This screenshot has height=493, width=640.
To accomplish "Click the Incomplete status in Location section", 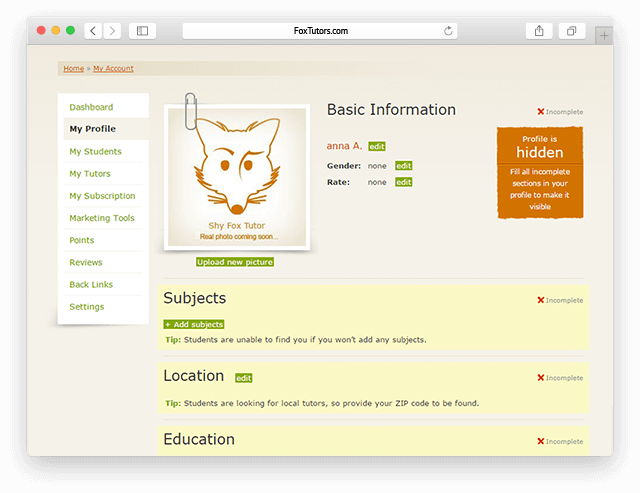I will [x=560, y=378].
